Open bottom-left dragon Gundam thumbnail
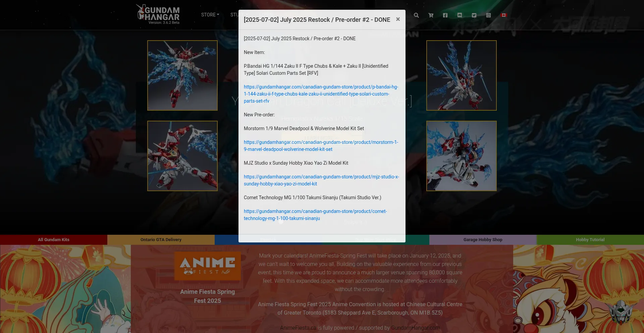 pos(182,156)
